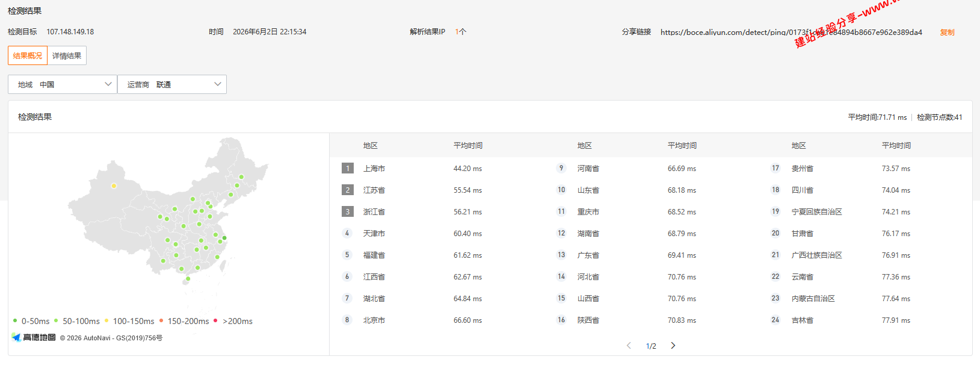Select the 河北省 row name
This screenshot has height=365, width=980.
click(588, 277)
